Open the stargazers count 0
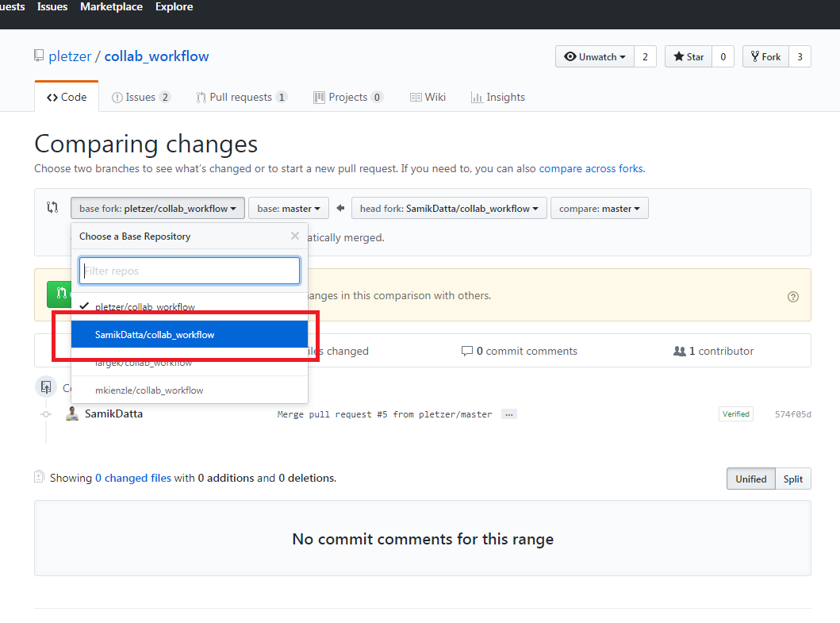 click(x=723, y=57)
